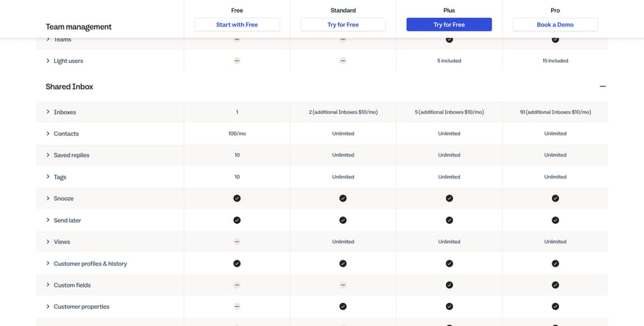Click Customer profiles checkmark in Plus column
644x326 pixels.
449,264
